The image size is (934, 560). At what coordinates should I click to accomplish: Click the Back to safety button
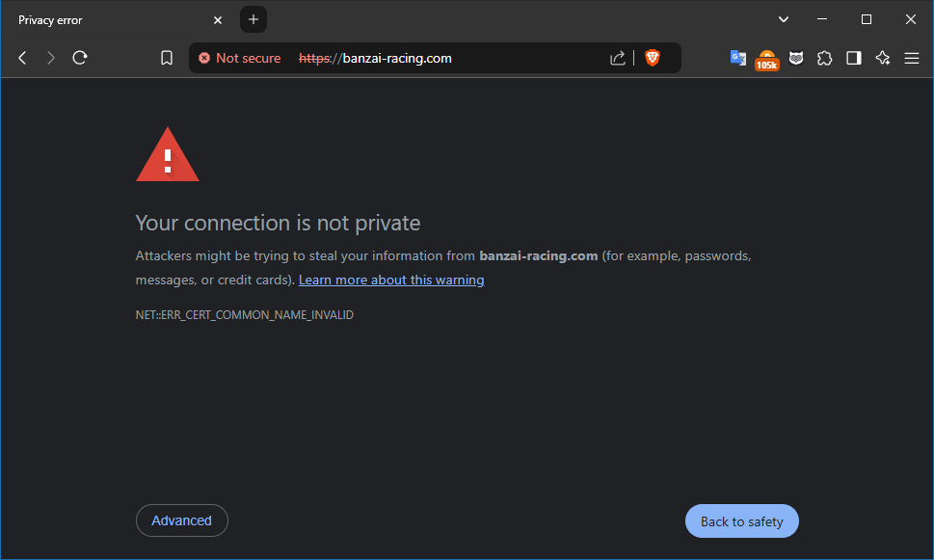741,521
